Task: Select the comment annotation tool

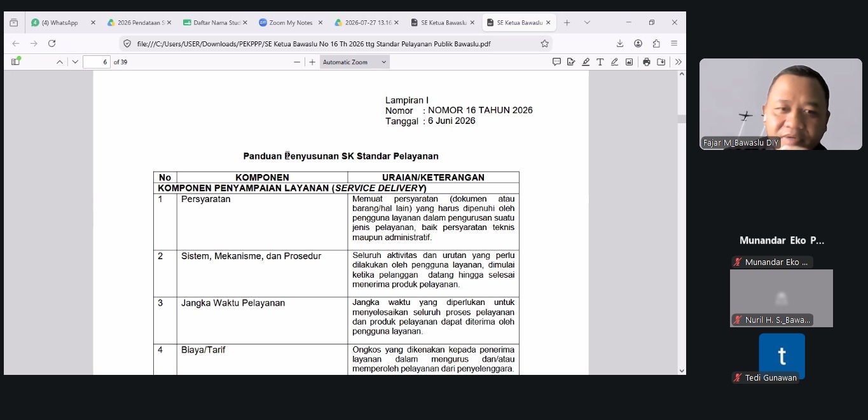Action: pos(556,62)
